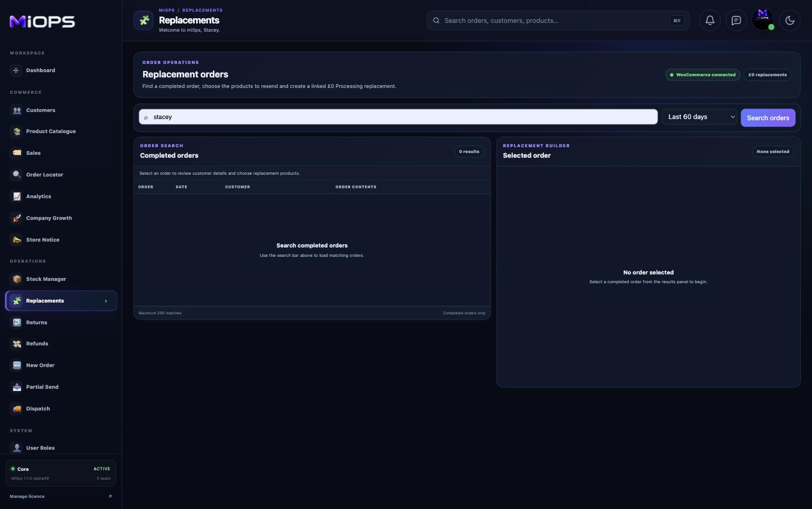Click the Product Catalogue books icon
Viewport: 812px width, 509px height.
[16, 131]
